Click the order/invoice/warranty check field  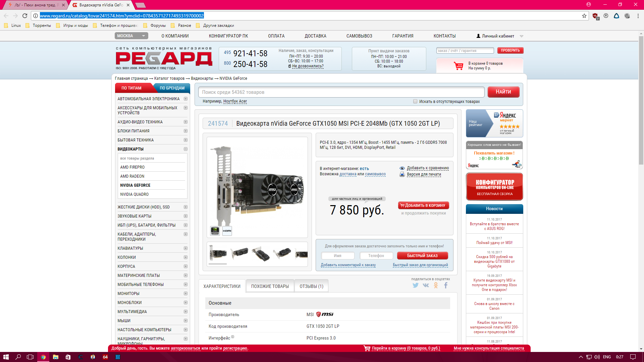click(x=465, y=51)
